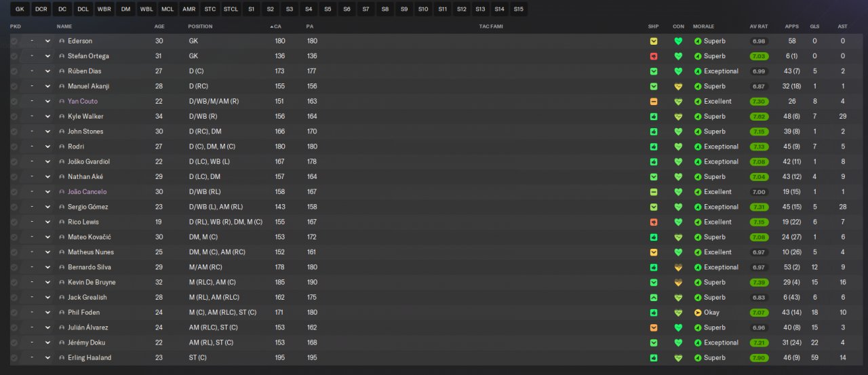Click Phil Foden's yellow Okay morale icon
Image resolution: width=868 pixels, height=375 pixels.
pyautogui.click(x=698, y=313)
